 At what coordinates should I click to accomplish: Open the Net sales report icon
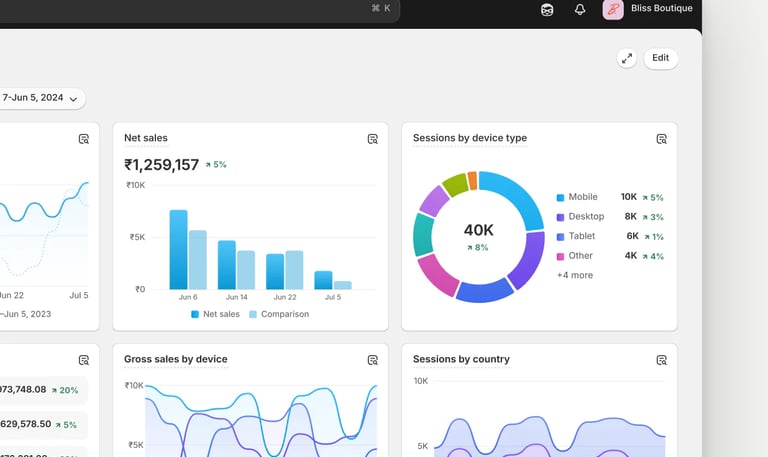click(373, 139)
